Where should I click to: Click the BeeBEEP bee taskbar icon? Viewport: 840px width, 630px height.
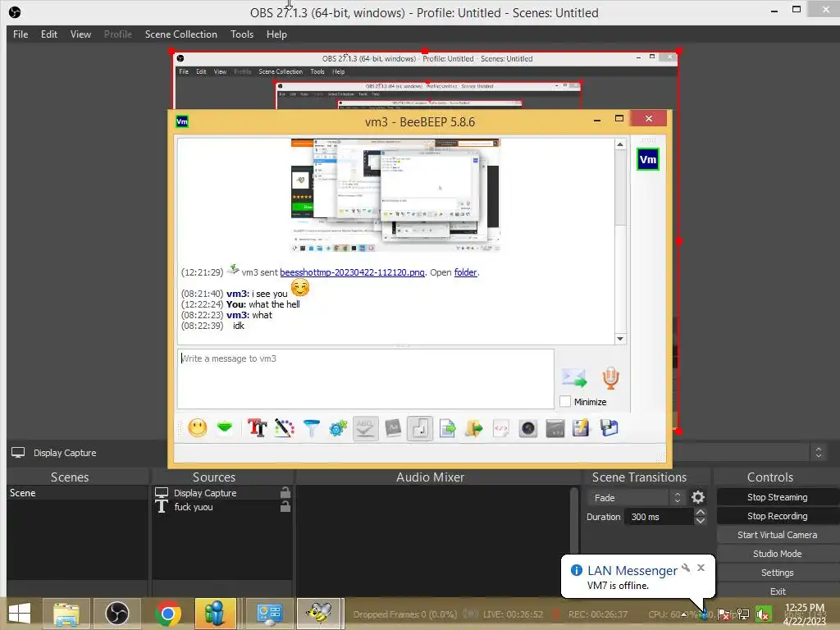[319, 614]
